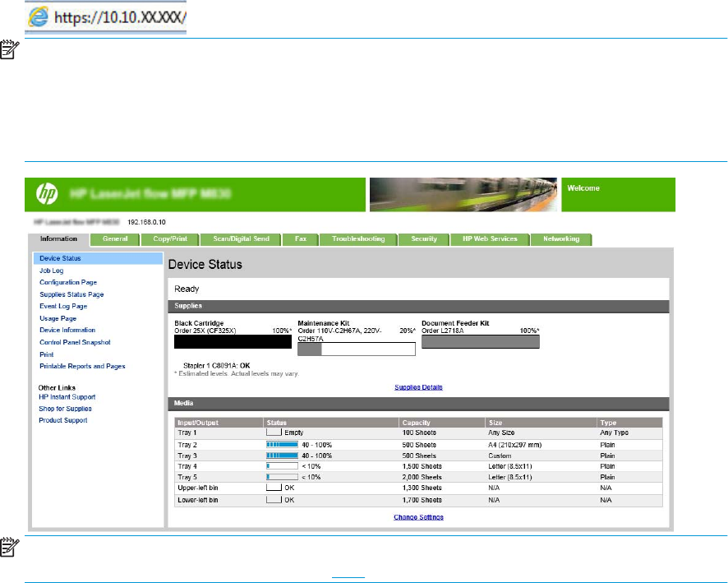Open Job Log in the sidebar
The width and height of the screenshot is (728, 583).
tap(51, 270)
